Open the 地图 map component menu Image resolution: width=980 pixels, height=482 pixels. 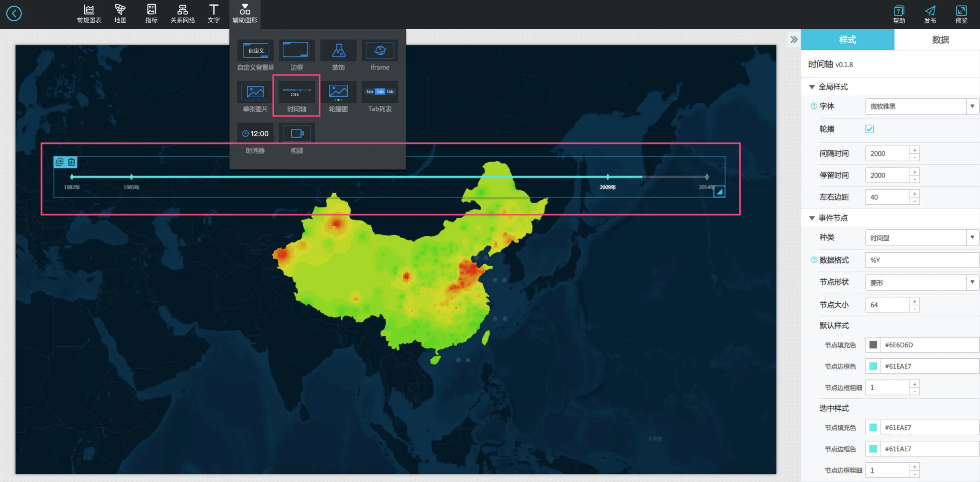(x=120, y=14)
